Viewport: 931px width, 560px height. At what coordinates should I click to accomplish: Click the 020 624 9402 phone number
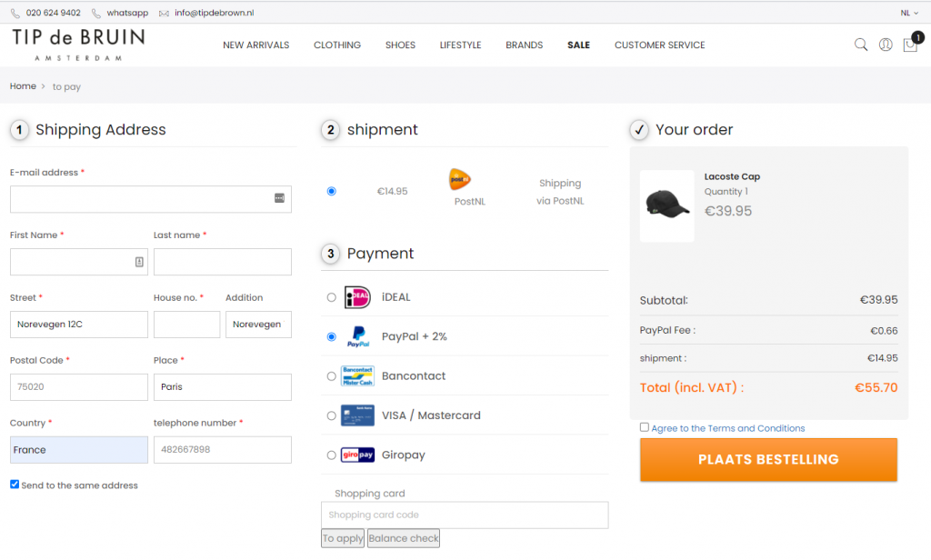pyautogui.click(x=54, y=13)
